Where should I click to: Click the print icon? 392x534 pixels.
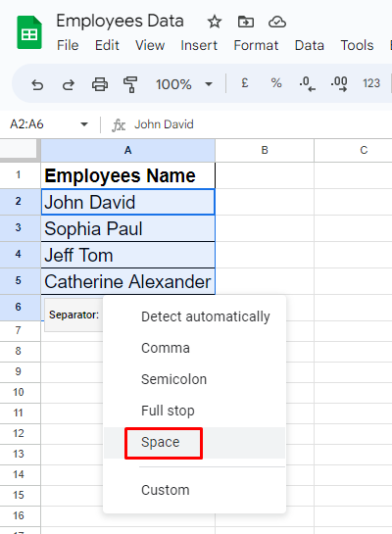point(100,84)
